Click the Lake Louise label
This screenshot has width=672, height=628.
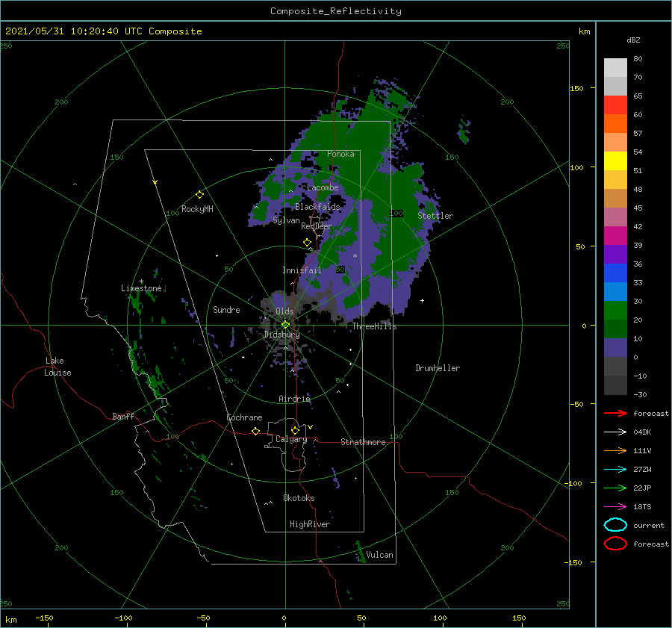(57, 367)
